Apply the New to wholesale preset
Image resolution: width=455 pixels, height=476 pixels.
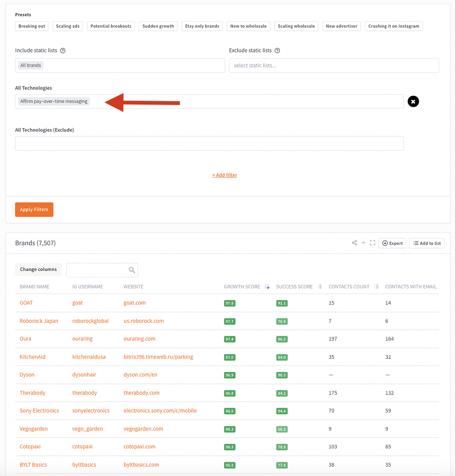pos(249,26)
